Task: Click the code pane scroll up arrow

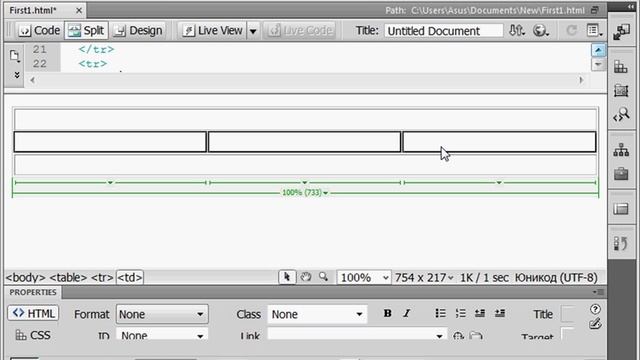Action: point(598,50)
